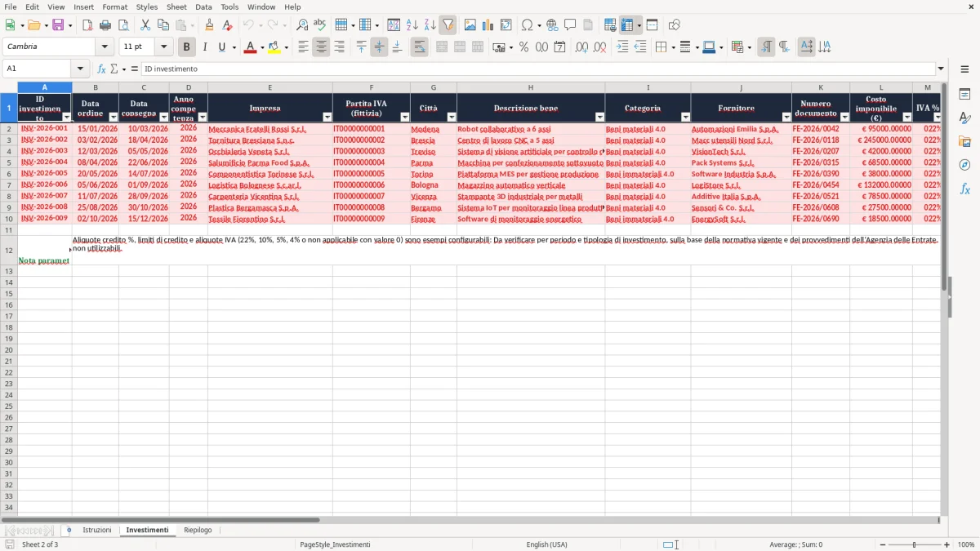The height and width of the screenshot is (551, 980).
Task: Open the sidebar Functions panel
Action: [964, 189]
